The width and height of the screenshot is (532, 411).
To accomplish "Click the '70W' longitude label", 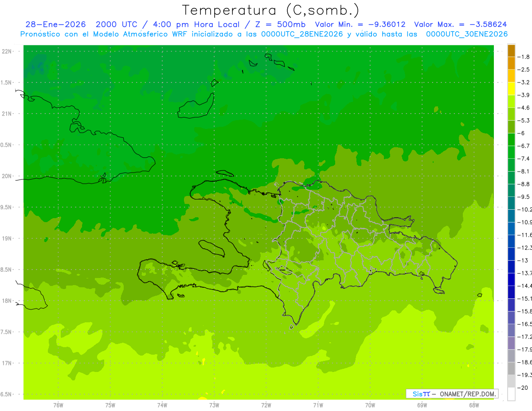I will click(x=370, y=405).
